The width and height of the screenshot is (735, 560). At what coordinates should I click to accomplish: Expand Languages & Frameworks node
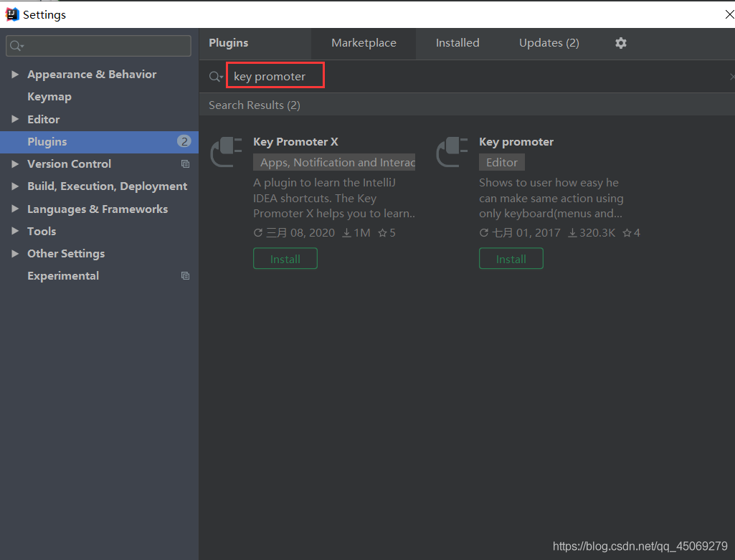(15, 209)
